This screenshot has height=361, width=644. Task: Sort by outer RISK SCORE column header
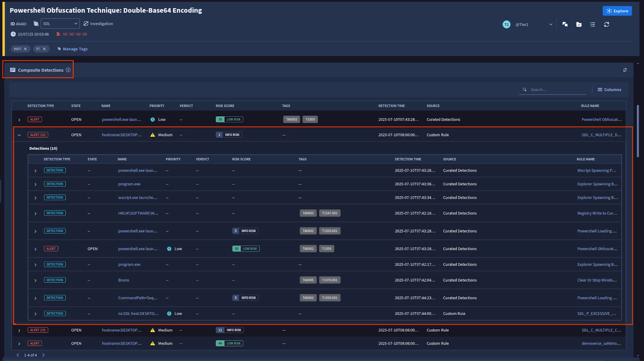225,106
